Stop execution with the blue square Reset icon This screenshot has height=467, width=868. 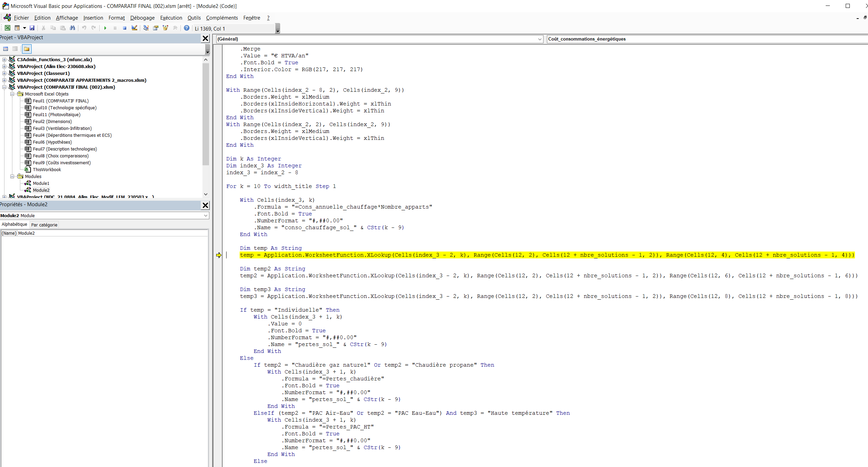click(x=124, y=28)
